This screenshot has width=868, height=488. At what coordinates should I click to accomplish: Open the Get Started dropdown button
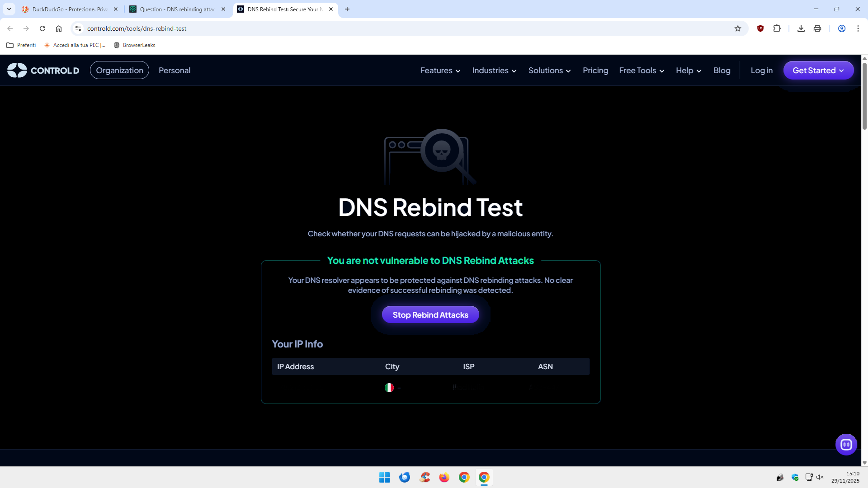tap(818, 70)
